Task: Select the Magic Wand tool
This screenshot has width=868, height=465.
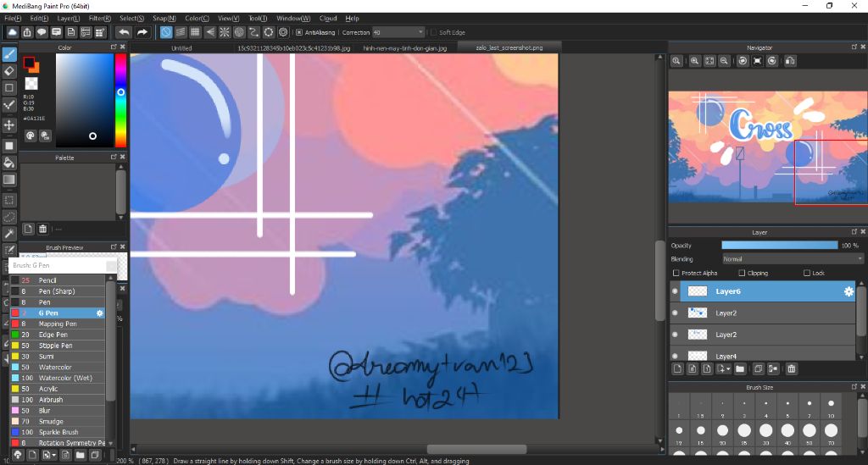Action: pyautogui.click(x=9, y=234)
